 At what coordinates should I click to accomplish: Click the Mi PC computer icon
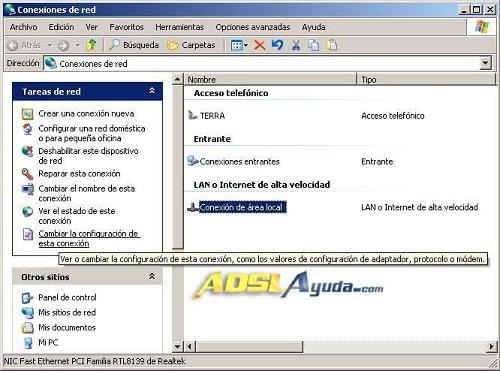tap(28, 343)
